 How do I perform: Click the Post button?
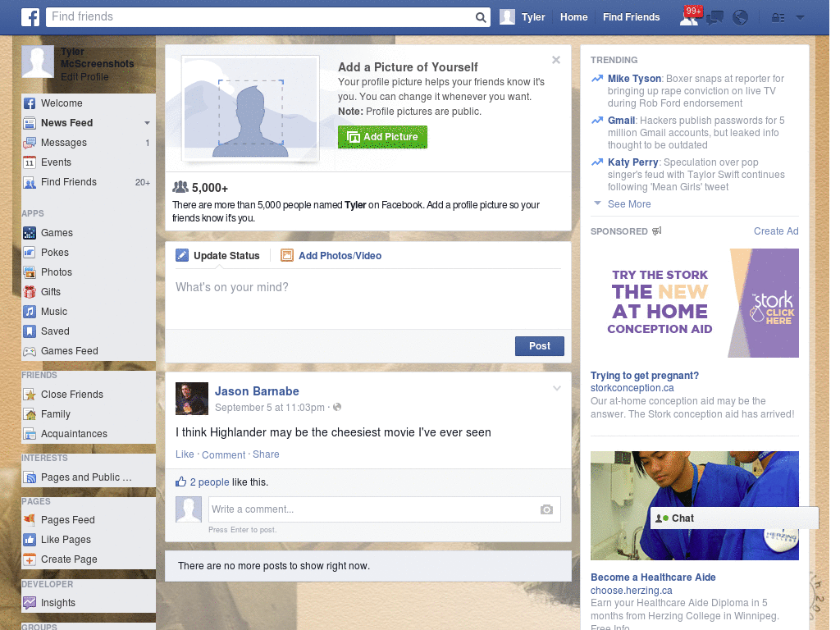click(x=540, y=346)
